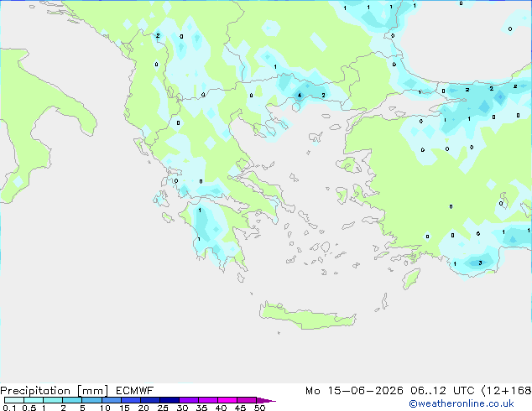The width and height of the screenshot is (532, 411).
Task: Select the 35–40 mm legend swatch
Action: pos(208,400)
